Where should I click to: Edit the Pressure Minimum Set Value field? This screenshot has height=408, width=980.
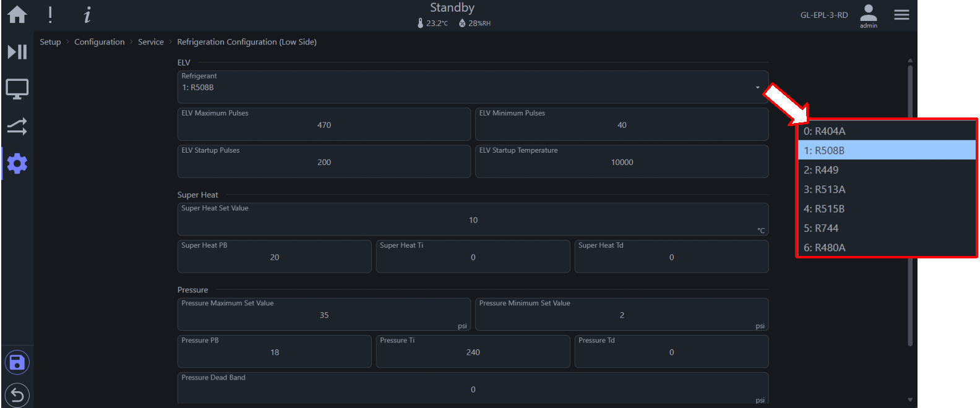pos(622,315)
